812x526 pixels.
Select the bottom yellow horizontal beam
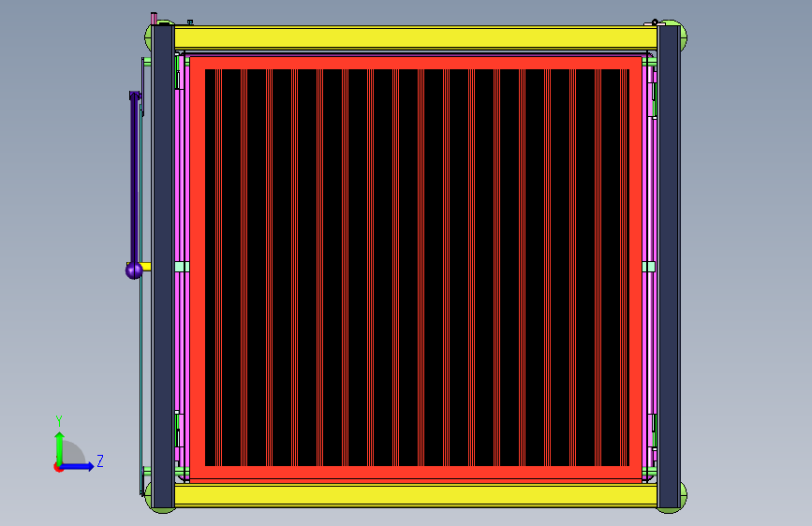pos(416,495)
